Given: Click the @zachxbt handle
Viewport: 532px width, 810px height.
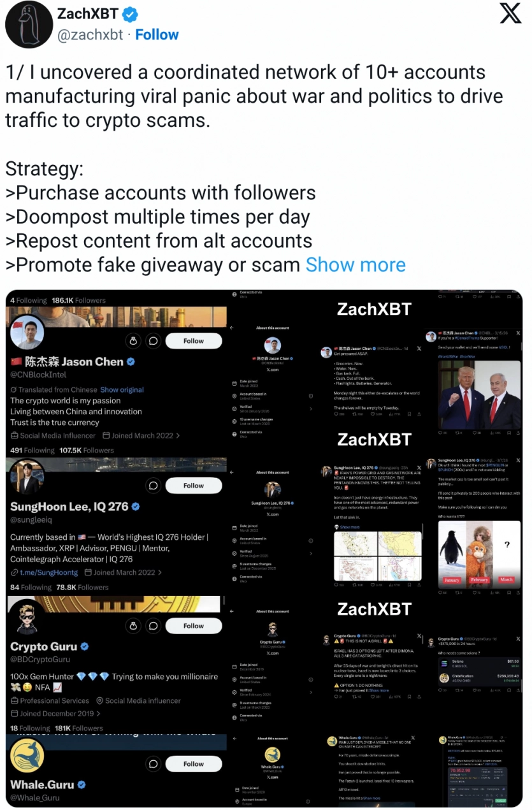Looking at the screenshot, I should click(90, 34).
